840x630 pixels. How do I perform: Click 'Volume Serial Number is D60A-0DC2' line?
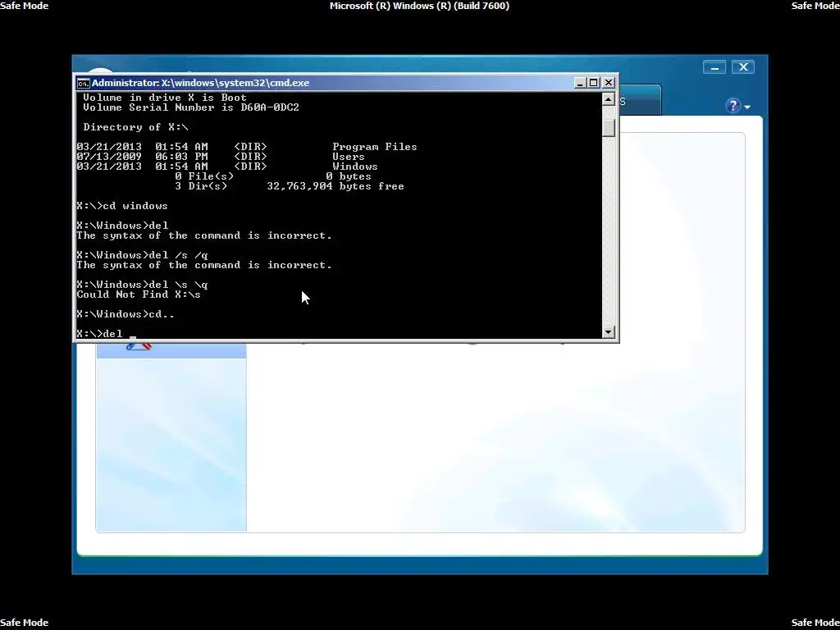[190, 107]
